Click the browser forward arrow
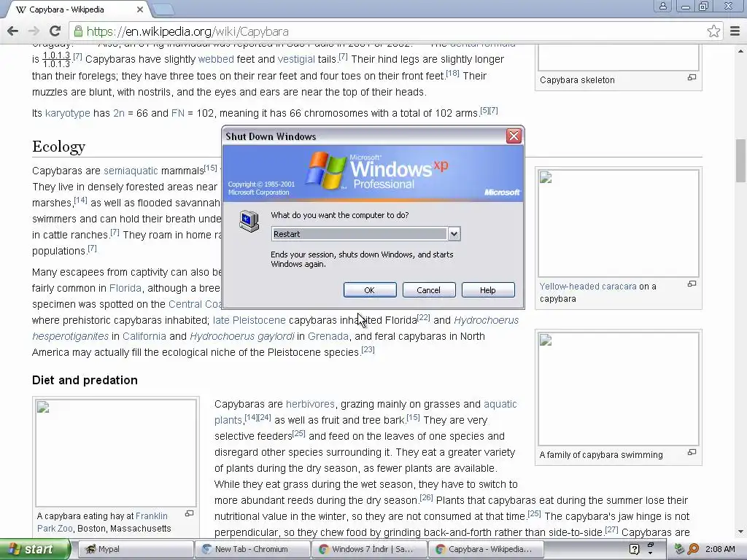Image resolution: width=747 pixels, height=560 pixels. click(x=34, y=31)
